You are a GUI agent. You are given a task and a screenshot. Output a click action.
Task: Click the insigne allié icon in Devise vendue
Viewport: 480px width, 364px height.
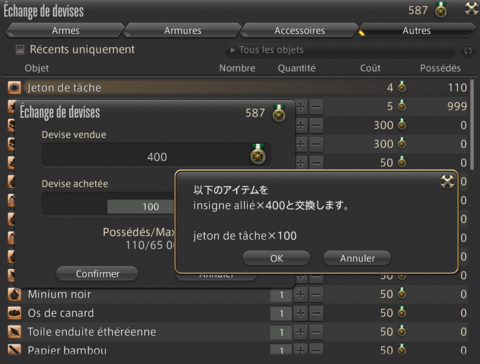(x=258, y=154)
